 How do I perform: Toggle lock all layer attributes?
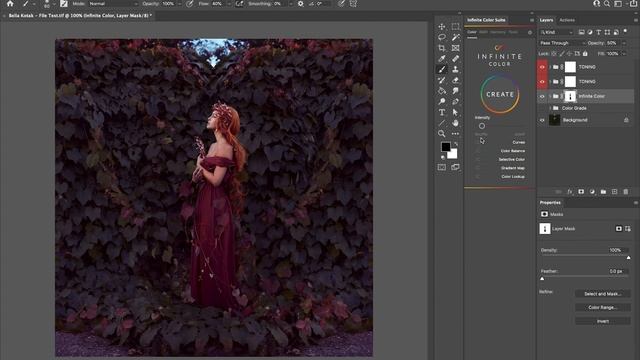tap(585, 53)
